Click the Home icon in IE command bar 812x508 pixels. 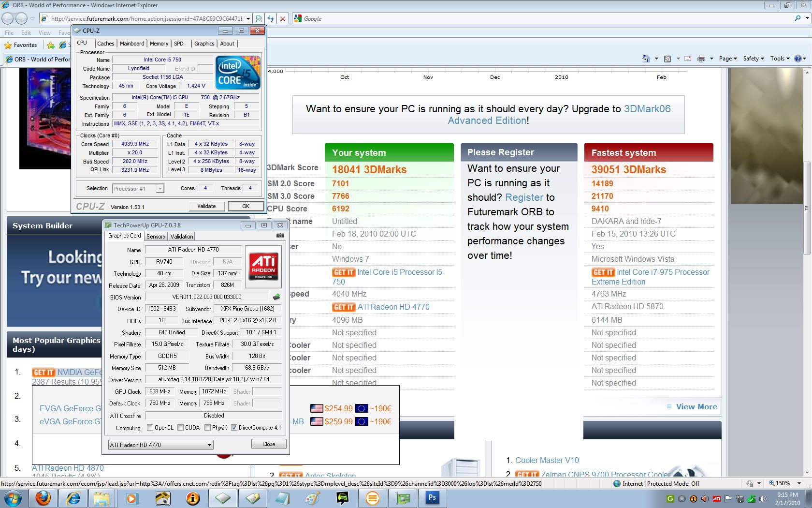(646, 59)
